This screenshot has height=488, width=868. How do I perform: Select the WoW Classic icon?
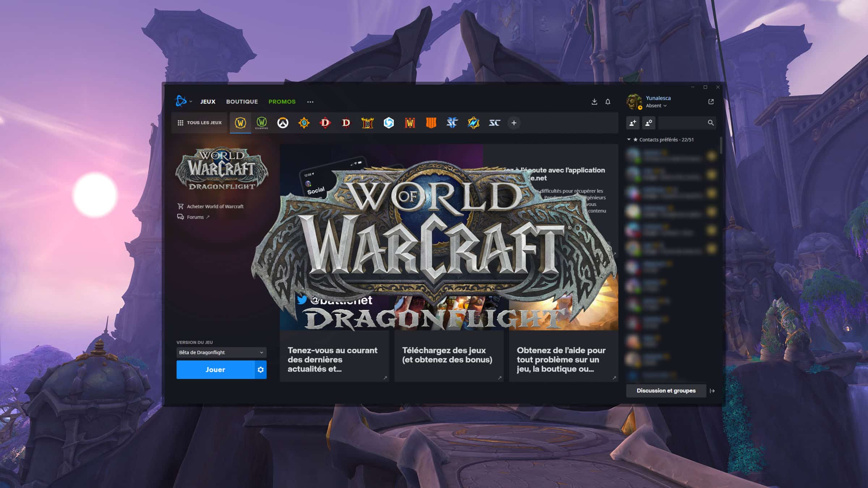click(x=261, y=123)
